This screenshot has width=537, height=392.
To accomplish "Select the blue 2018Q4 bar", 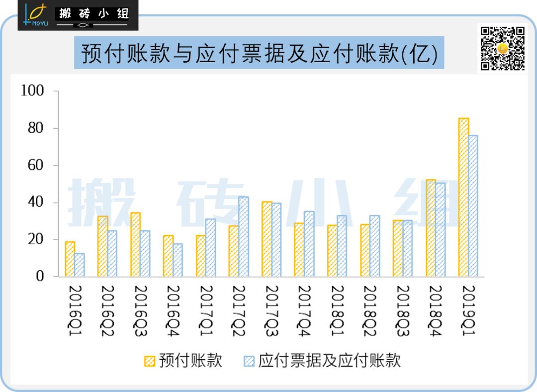I will [441, 230].
